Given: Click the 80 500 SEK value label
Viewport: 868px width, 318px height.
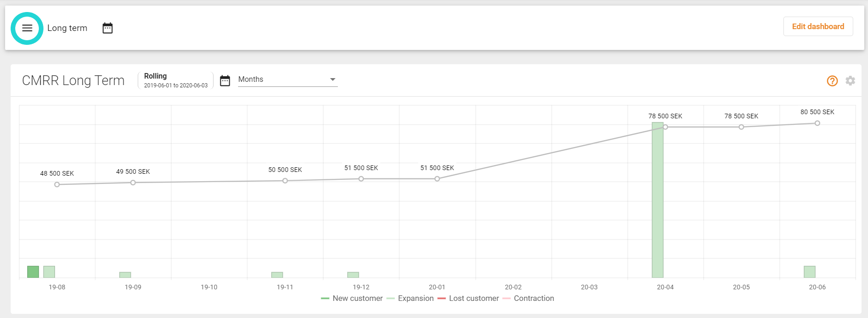Looking at the screenshot, I should [818, 112].
